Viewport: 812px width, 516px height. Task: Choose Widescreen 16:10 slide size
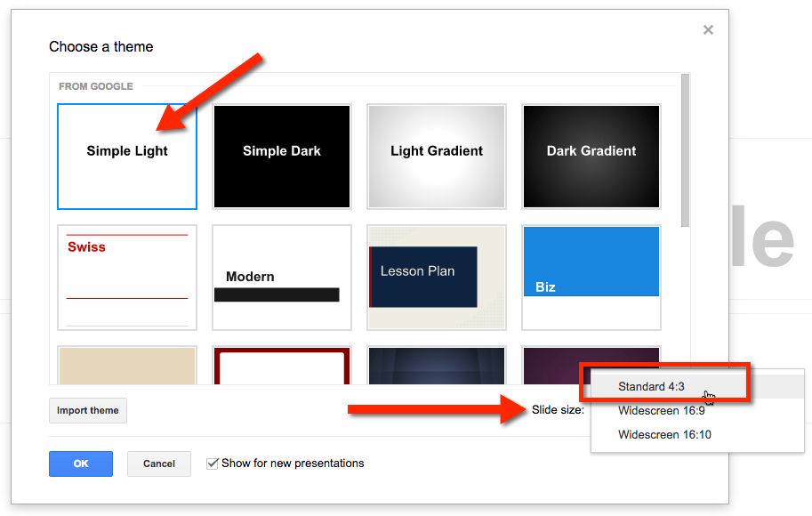coord(697,435)
